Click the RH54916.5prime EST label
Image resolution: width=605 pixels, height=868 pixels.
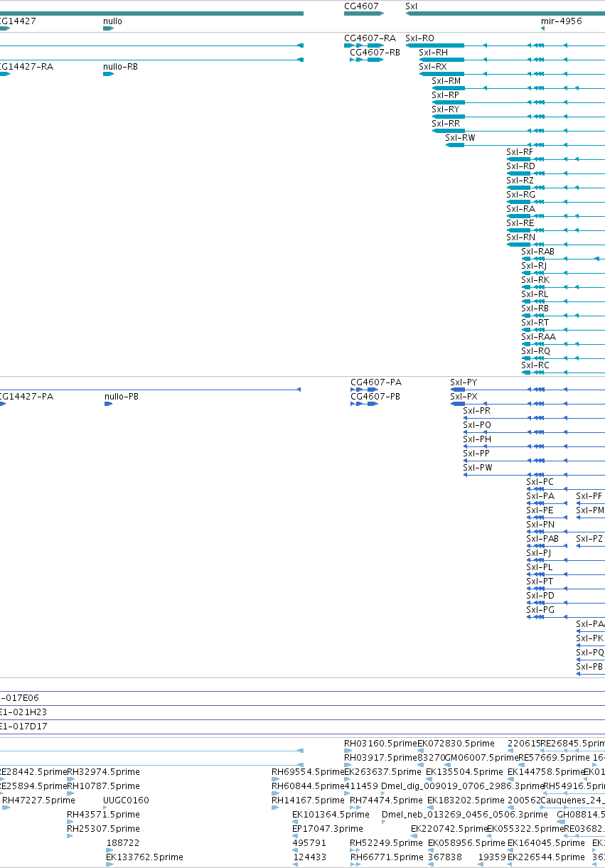coord(574,786)
